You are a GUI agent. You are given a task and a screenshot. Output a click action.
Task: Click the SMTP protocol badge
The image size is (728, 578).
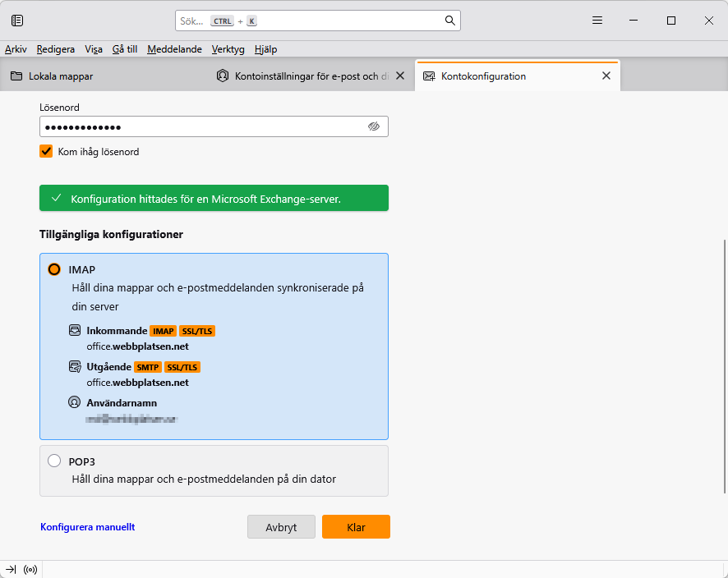click(x=148, y=367)
